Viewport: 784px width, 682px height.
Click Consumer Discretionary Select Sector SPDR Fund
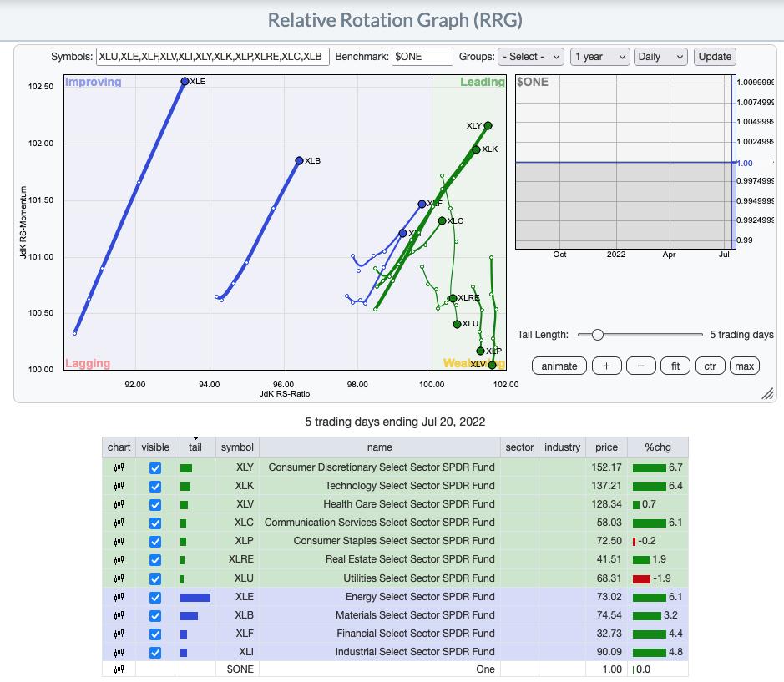point(382,467)
